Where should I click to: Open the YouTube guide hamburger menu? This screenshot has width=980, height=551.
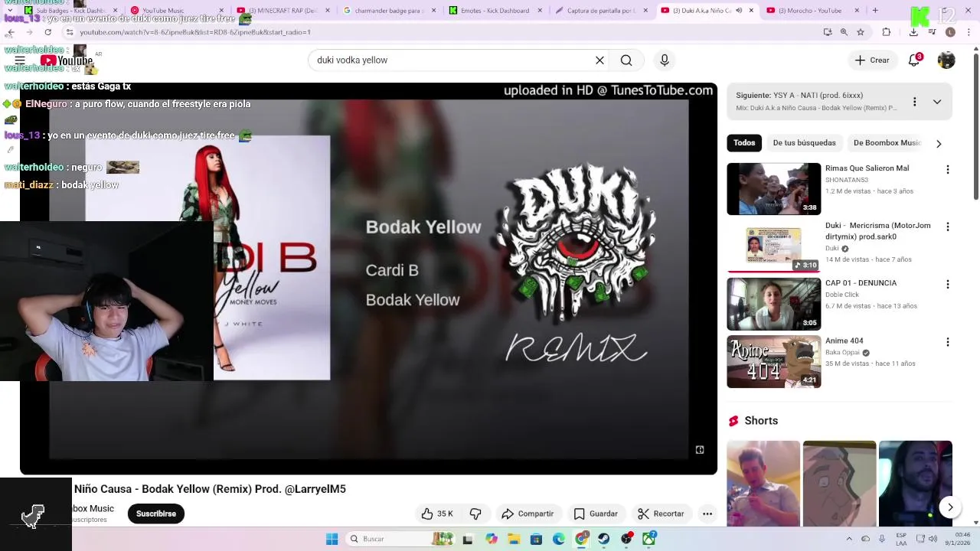20,60
